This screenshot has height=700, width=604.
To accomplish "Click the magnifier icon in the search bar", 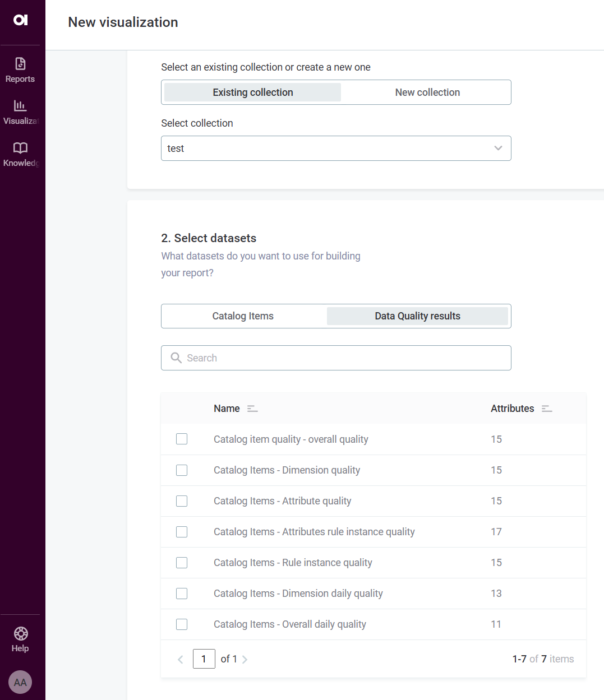I will 176,358.
